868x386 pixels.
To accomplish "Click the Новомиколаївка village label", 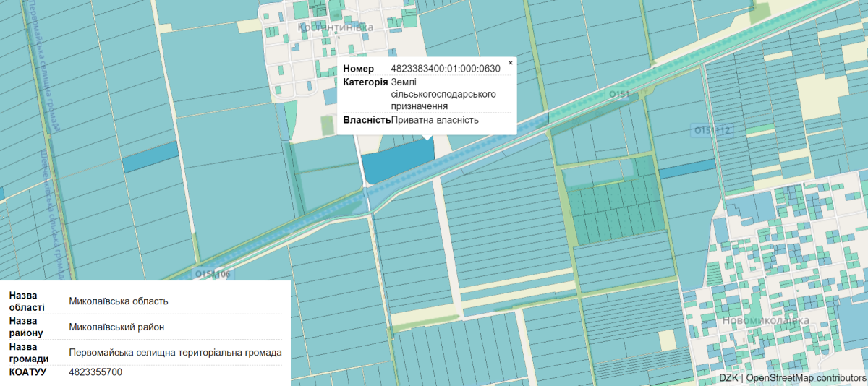I will pos(765,320).
